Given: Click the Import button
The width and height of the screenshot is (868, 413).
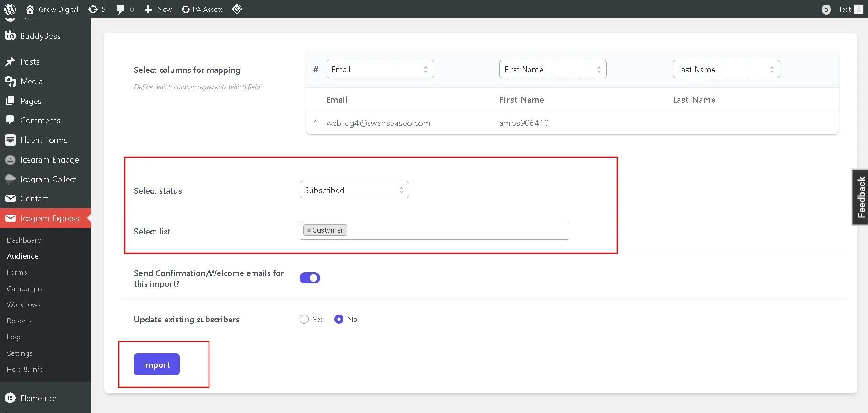Looking at the screenshot, I should click(157, 364).
